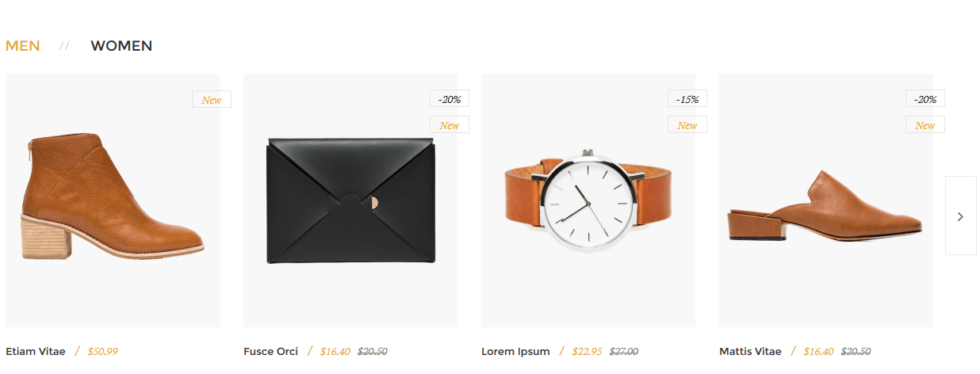980x374 pixels.
Task: Open the black envelope clutch product image
Action: (350, 200)
